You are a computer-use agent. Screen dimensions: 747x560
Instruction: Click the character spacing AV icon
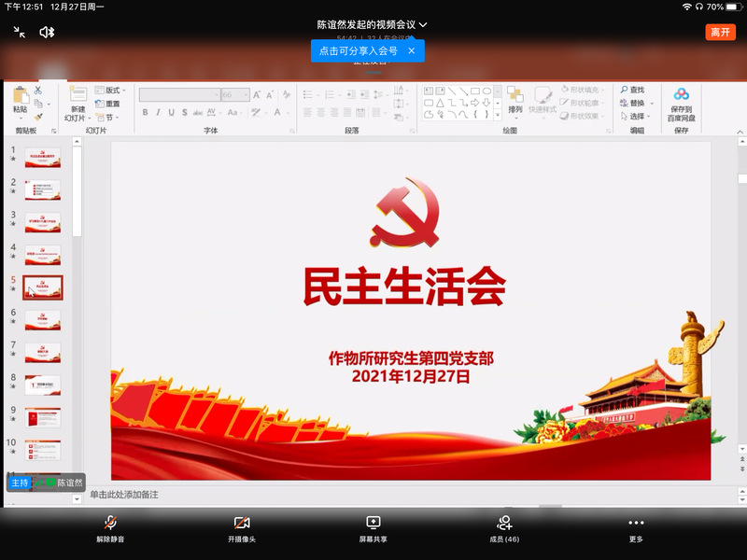pyautogui.click(x=212, y=112)
